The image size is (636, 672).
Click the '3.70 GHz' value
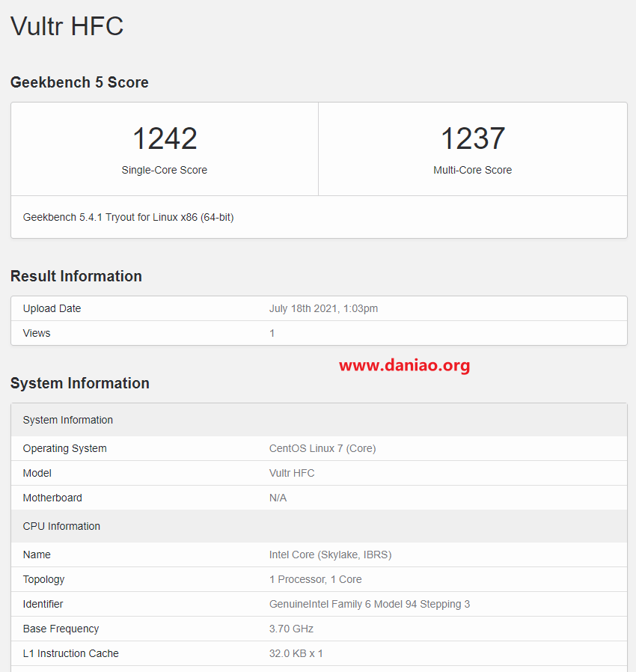pyautogui.click(x=291, y=629)
